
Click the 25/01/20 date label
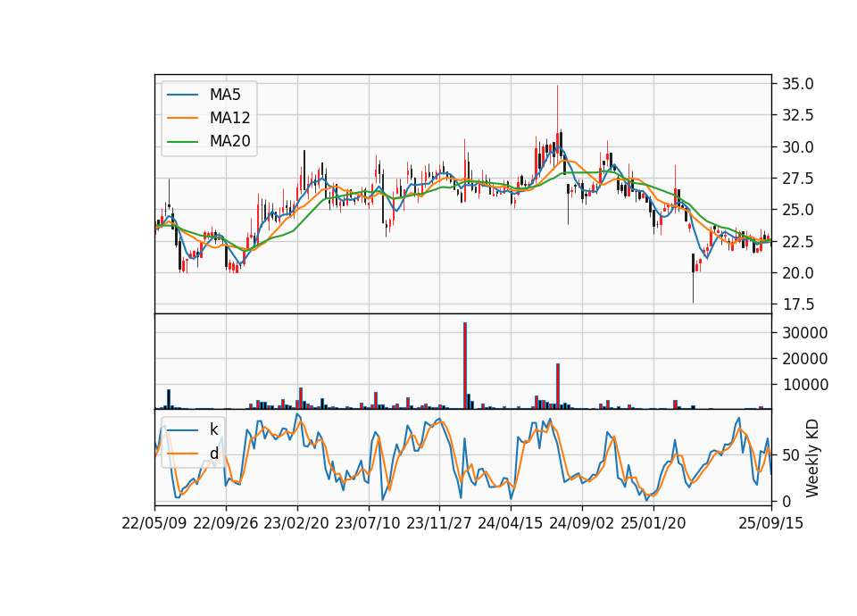653,523
